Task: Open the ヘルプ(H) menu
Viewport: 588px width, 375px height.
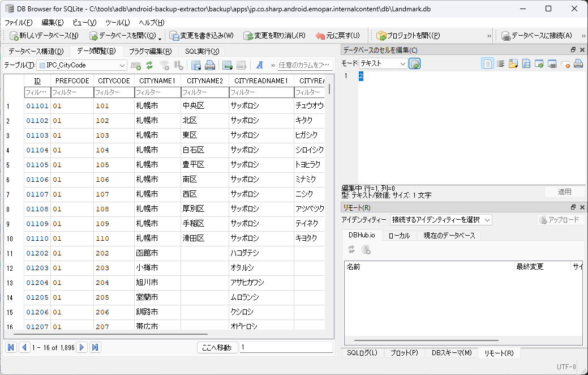Action: pos(152,23)
